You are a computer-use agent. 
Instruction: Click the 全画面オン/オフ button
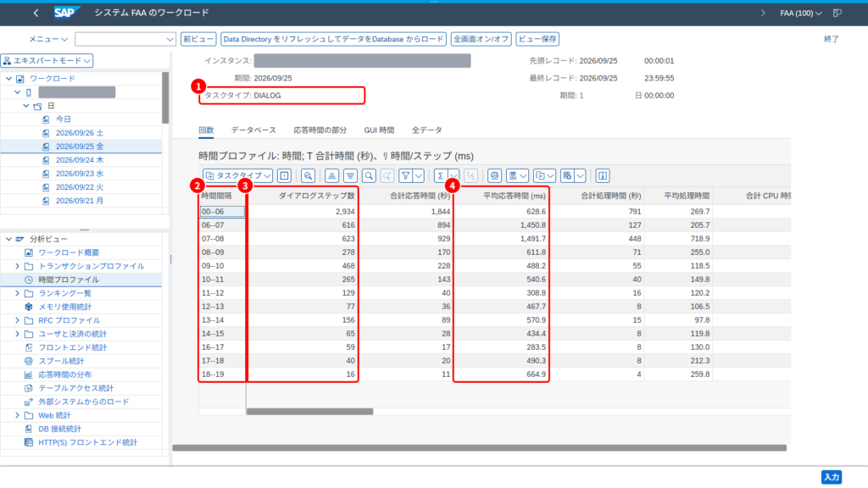[481, 39]
